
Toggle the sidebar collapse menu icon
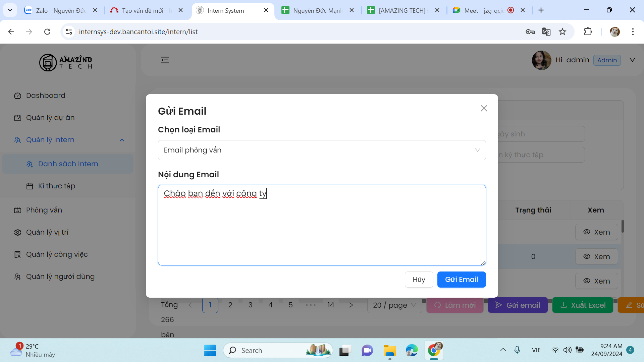(x=165, y=60)
